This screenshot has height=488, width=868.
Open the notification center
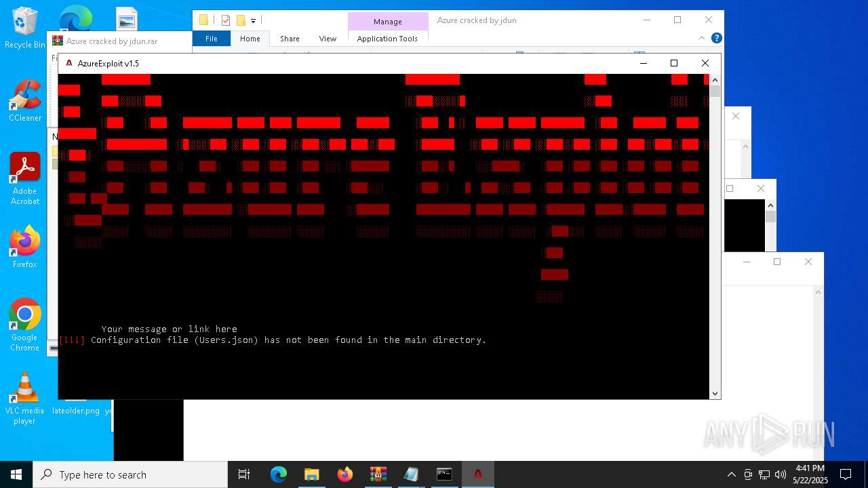(x=846, y=474)
